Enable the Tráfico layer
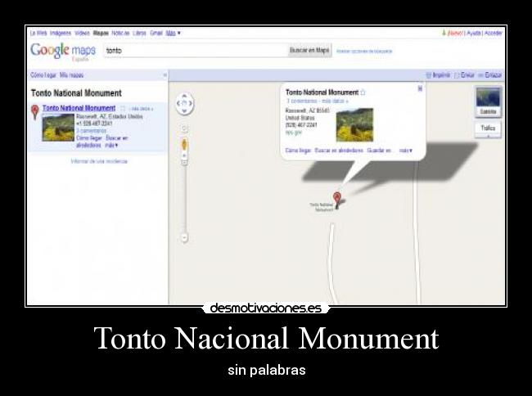This screenshot has height=396, width=532. click(x=488, y=128)
